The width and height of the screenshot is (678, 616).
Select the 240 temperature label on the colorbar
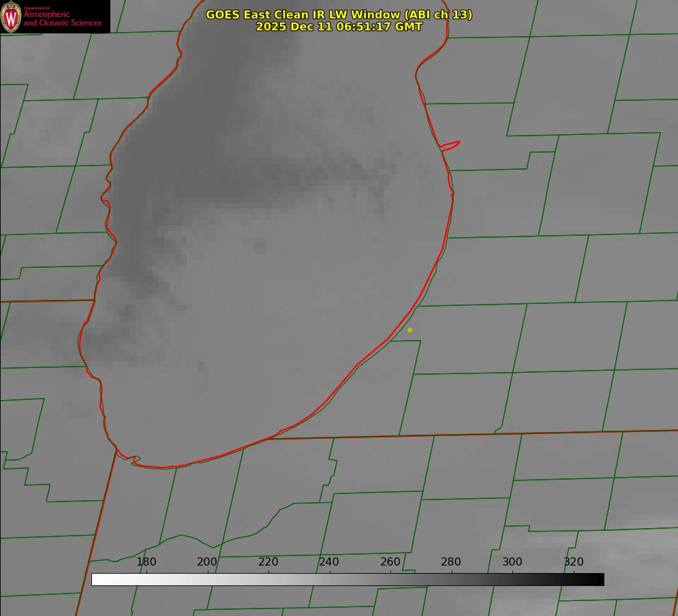(329, 562)
